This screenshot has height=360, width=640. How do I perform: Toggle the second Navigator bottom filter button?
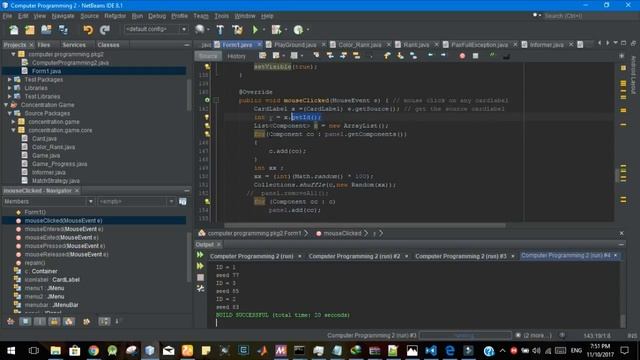pyautogui.click(x=25, y=321)
